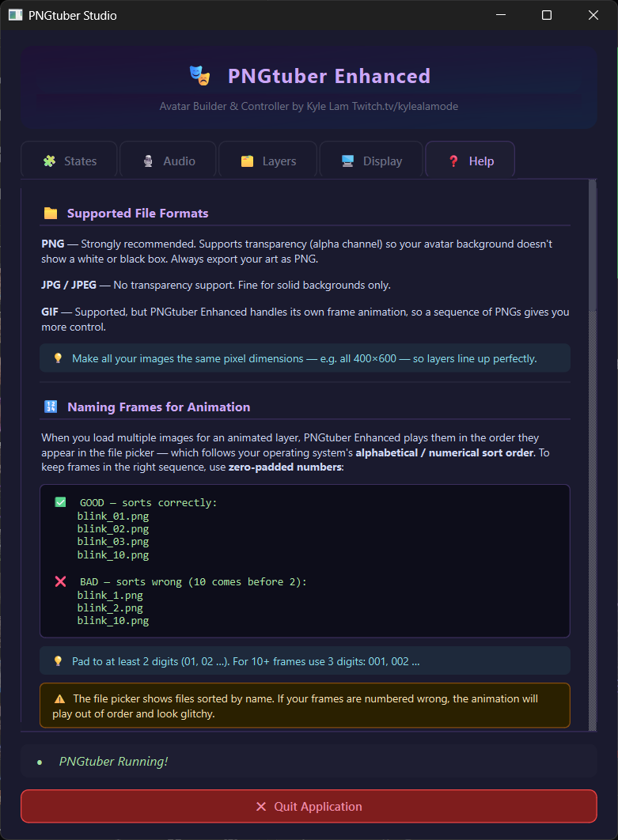Click 'GOOD — sorts correctly:' line
The image size is (618, 840).
point(149,502)
